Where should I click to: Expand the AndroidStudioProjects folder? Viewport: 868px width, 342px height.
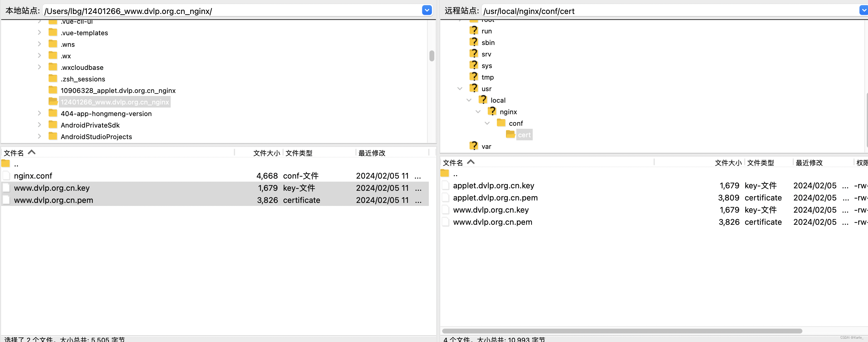[x=39, y=136]
